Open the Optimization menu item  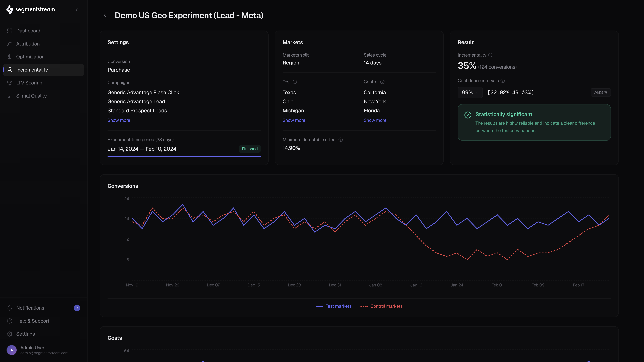click(44, 57)
